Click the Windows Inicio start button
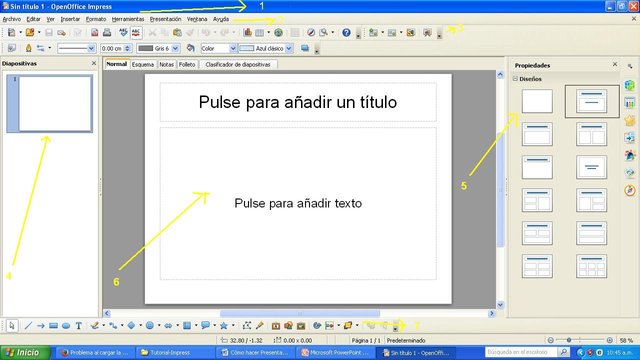The width and height of the screenshot is (640, 360). (x=25, y=352)
